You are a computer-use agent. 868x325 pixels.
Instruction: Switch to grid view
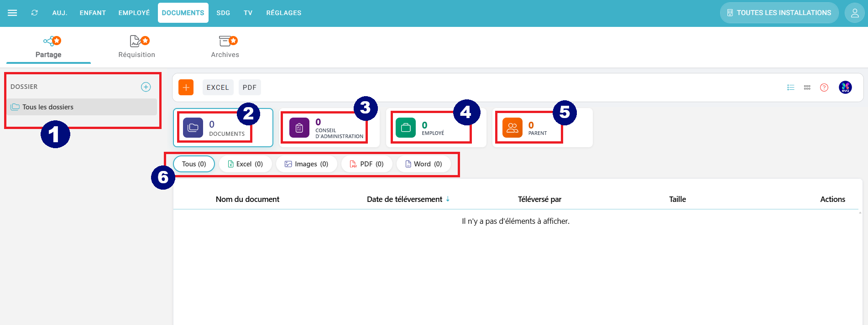click(807, 88)
